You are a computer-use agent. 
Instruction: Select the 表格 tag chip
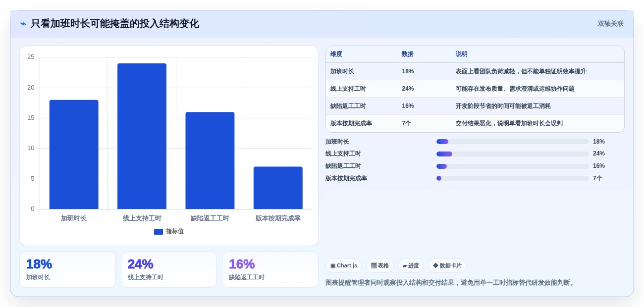[380, 266]
